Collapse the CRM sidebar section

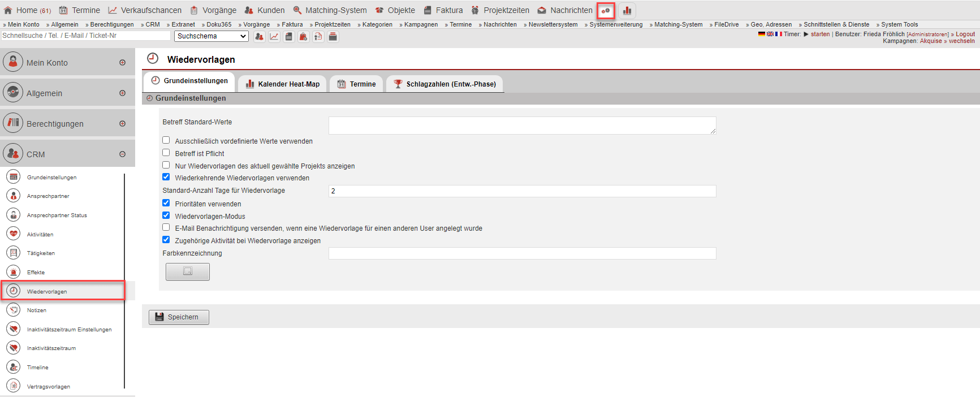point(122,154)
